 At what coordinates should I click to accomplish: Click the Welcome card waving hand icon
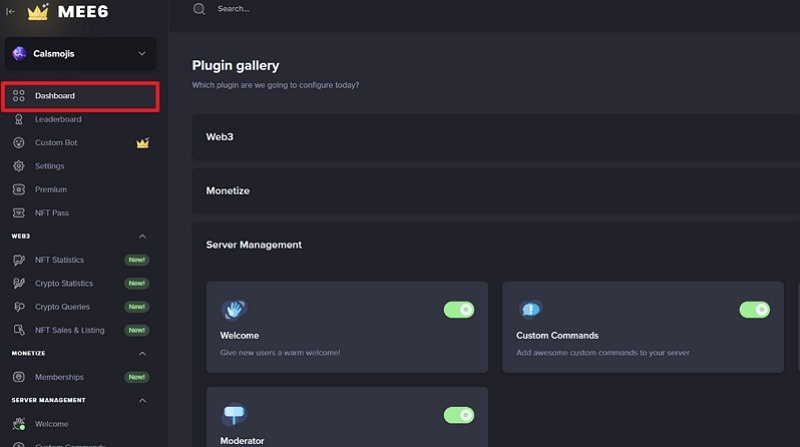pyautogui.click(x=234, y=309)
